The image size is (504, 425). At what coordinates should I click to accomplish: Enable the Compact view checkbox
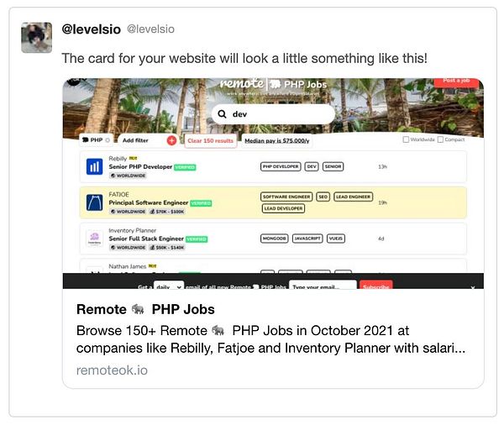click(x=440, y=139)
